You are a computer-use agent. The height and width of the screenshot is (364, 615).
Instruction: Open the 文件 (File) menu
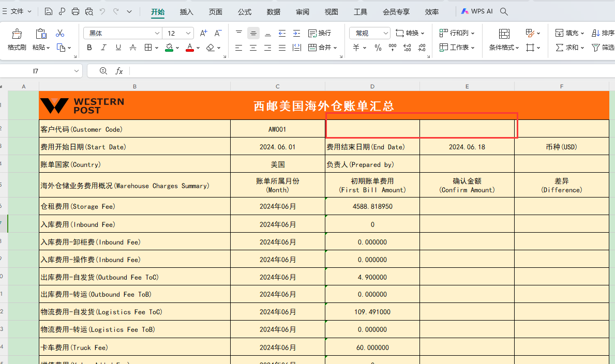[17, 12]
